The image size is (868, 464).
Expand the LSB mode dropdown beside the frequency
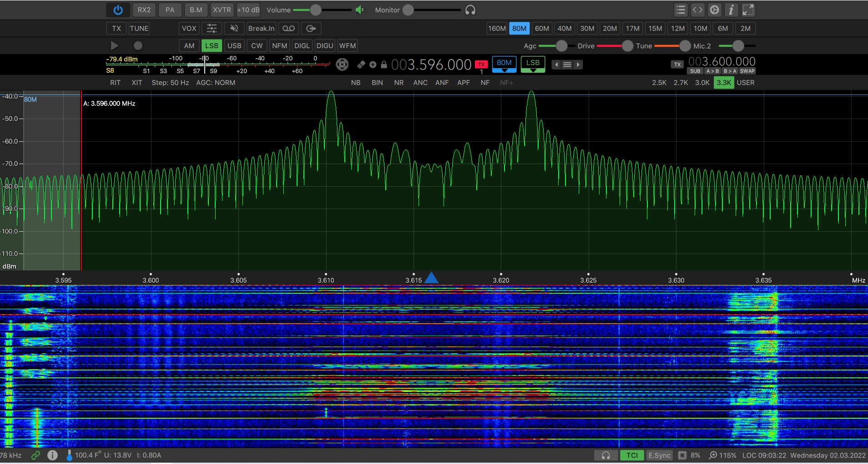533,65
